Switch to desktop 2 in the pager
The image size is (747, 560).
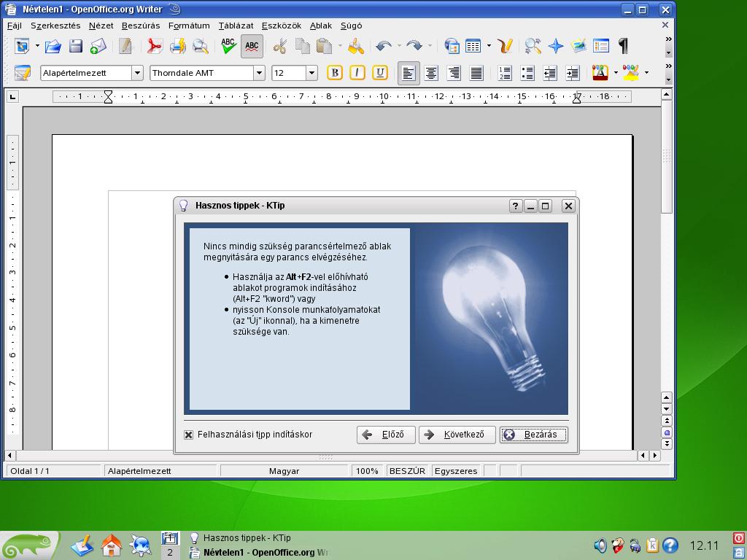(170, 551)
